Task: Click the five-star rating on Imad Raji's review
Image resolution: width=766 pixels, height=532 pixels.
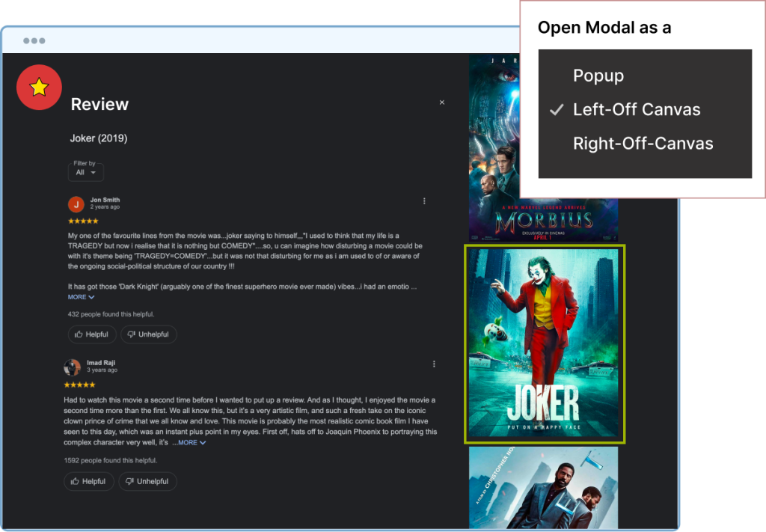Action: click(79, 385)
